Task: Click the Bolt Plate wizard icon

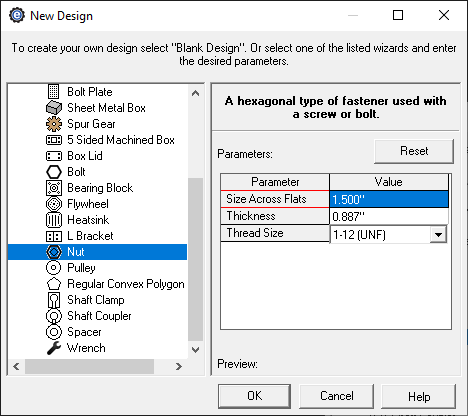Action: 54,92
